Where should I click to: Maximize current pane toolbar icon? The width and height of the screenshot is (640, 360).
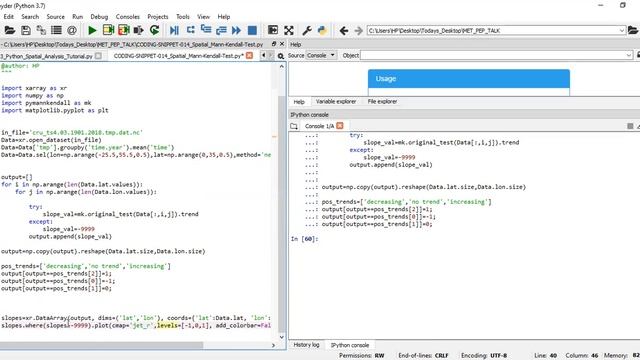tap(273, 30)
